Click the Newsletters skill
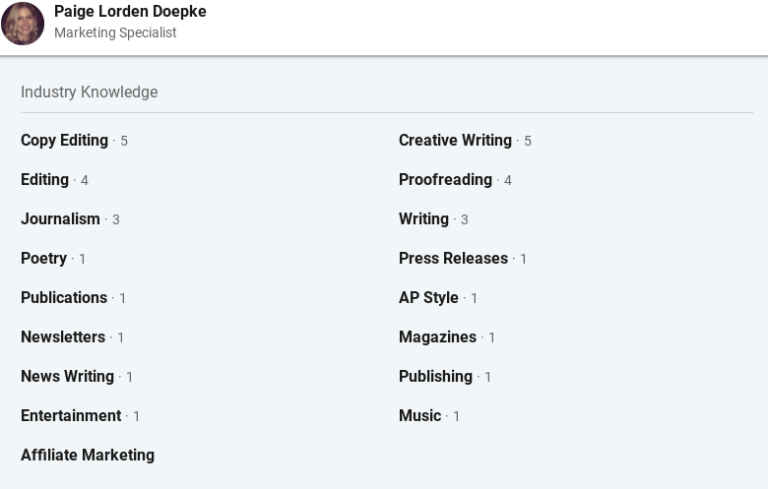This screenshot has height=489, width=768. click(x=63, y=337)
